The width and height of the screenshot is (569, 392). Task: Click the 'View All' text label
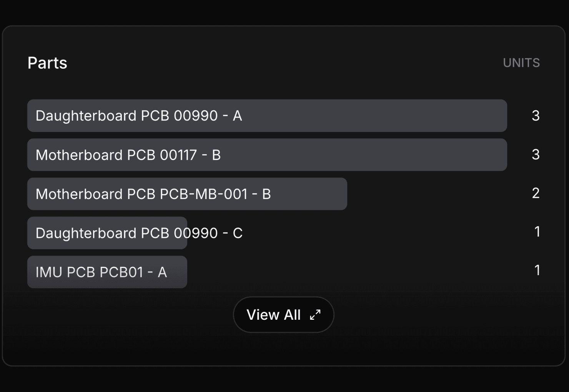point(273,315)
